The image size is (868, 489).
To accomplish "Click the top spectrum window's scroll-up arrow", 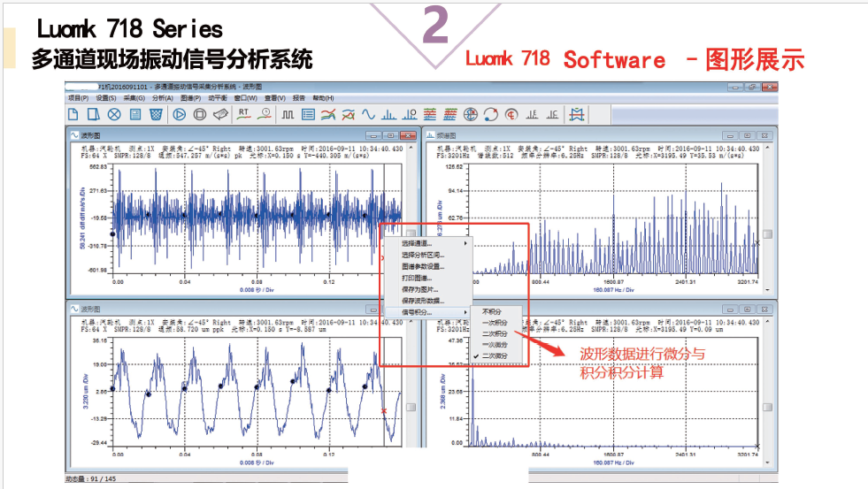I will (x=767, y=148).
